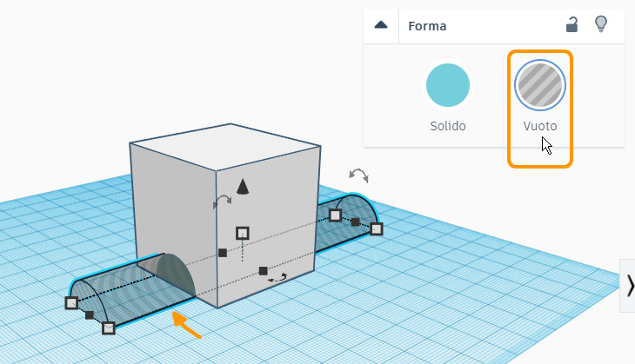Select the striped Vuoto hole swatch
Viewport: 635px width, 364px height.
(540, 85)
